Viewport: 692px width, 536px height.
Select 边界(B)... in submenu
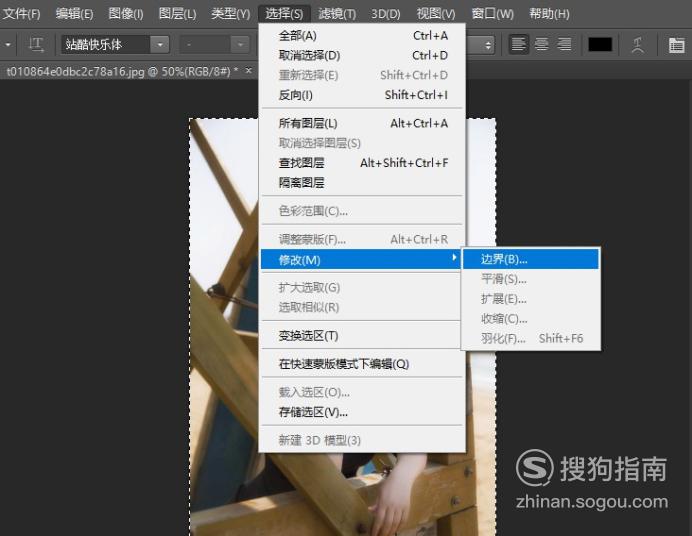pyautogui.click(x=530, y=259)
